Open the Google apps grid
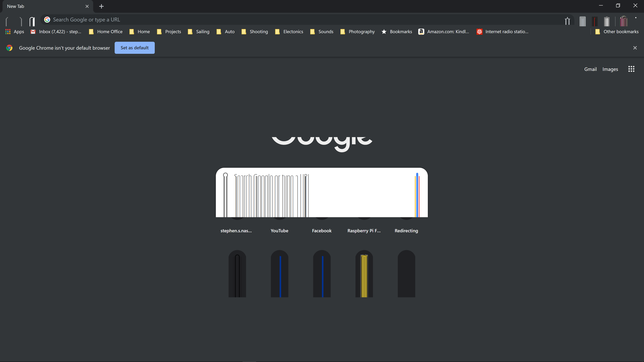Viewport: 644px width, 362px height. click(631, 69)
